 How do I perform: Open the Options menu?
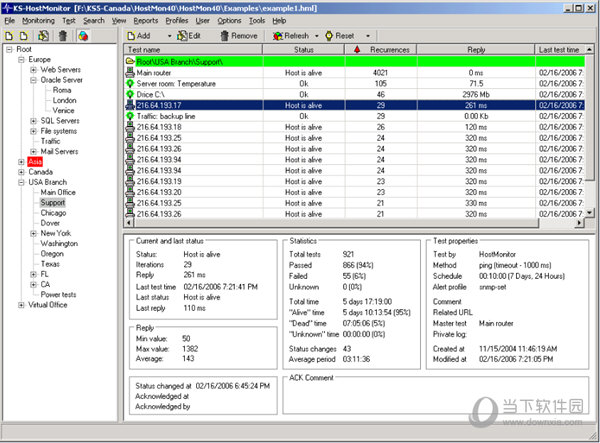[229, 21]
